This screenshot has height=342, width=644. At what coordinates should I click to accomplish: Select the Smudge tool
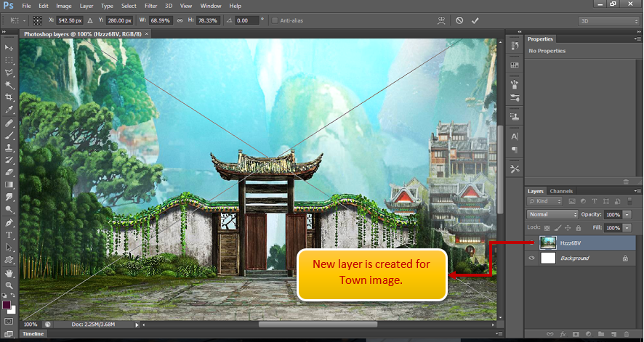9,198
